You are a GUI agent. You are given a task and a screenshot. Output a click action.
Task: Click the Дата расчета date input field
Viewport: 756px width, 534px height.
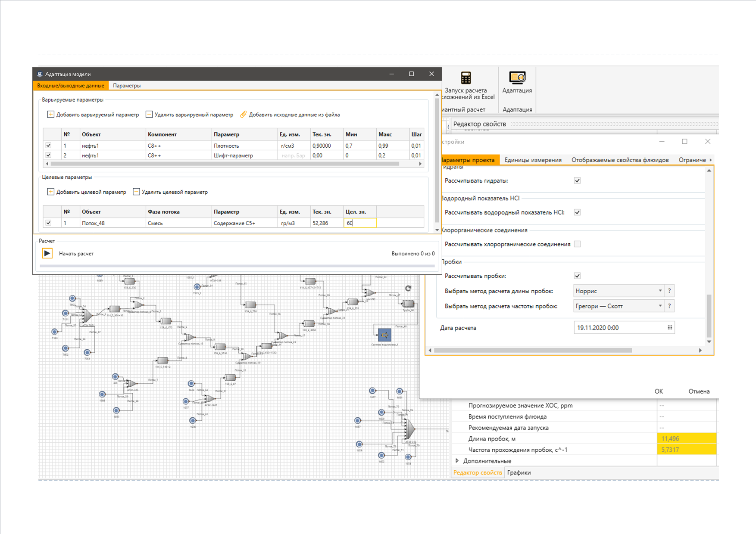624,328
